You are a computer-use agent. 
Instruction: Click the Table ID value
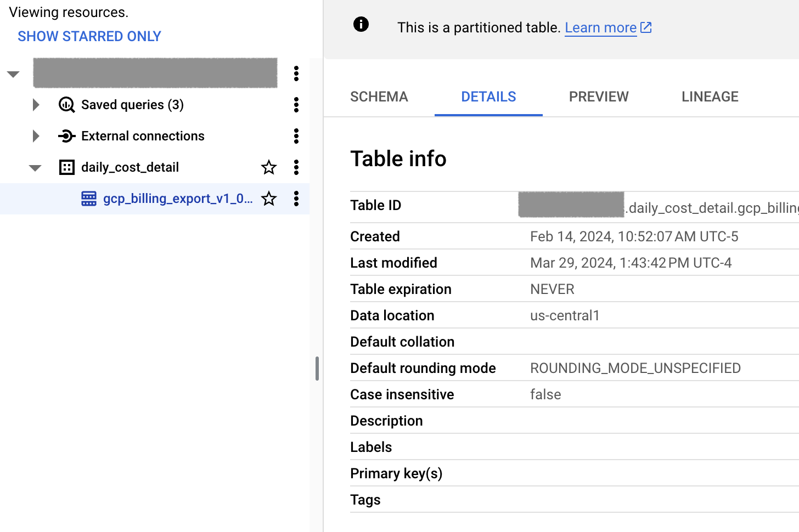[x=659, y=207]
